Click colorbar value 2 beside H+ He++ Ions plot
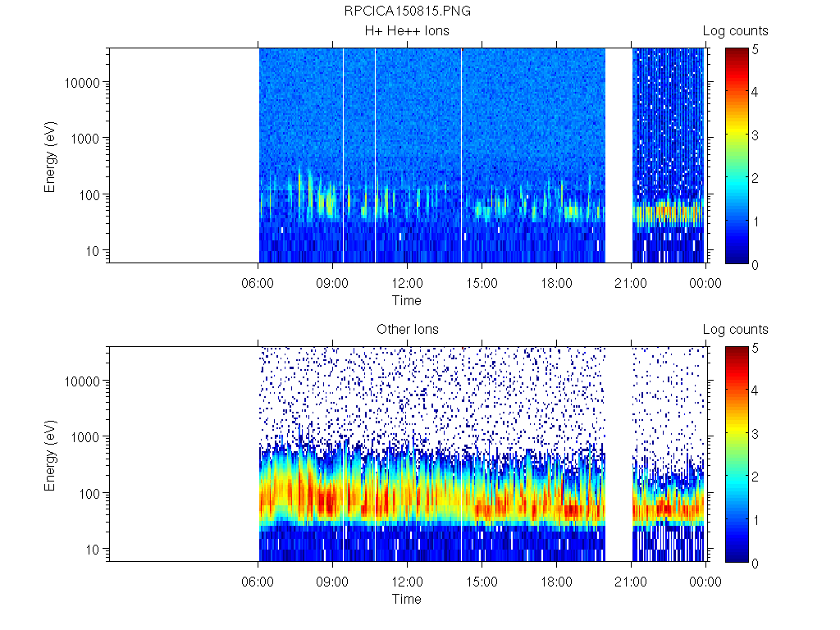Viewport: 840px width, 630px height. [755, 178]
